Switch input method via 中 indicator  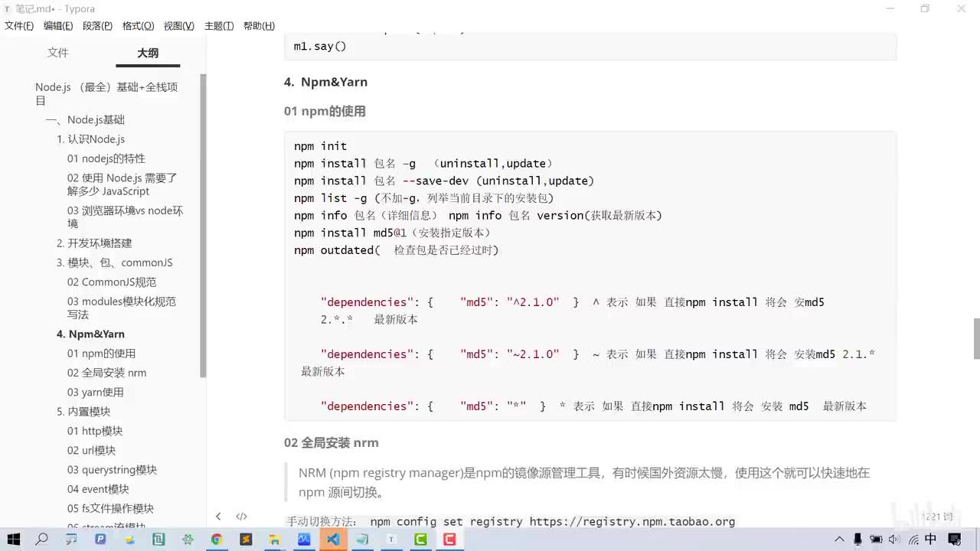point(931,540)
